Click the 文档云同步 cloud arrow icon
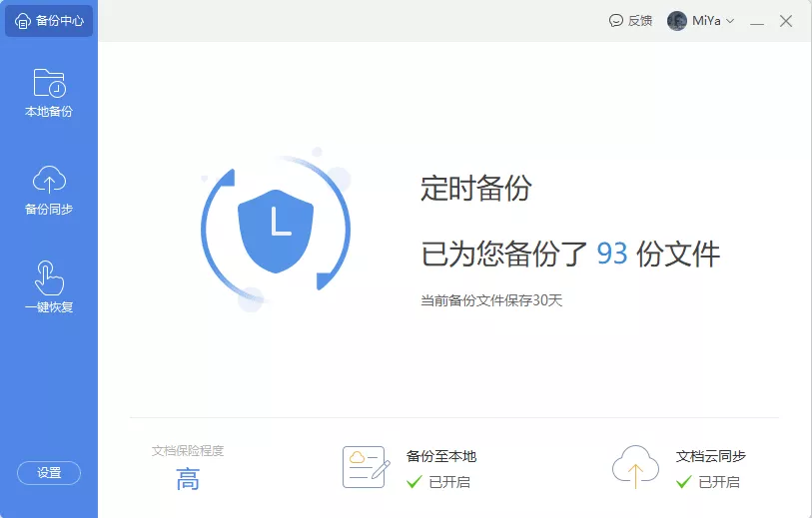Image resolution: width=812 pixels, height=518 pixels. pyautogui.click(x=635, y=467)
